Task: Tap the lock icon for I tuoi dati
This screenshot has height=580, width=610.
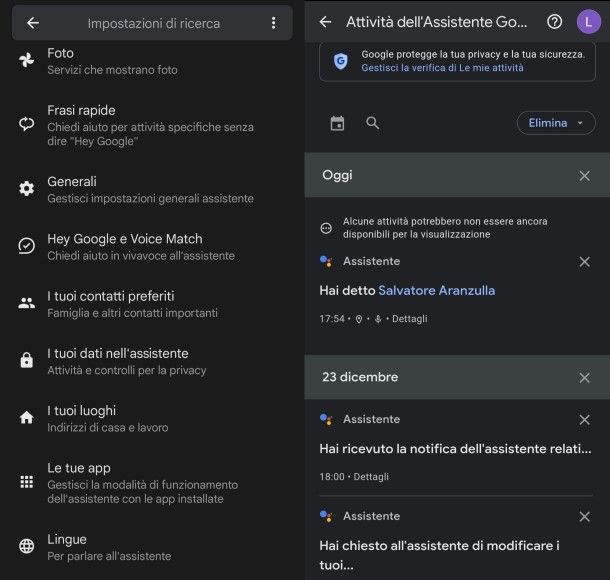Action: 26,360
